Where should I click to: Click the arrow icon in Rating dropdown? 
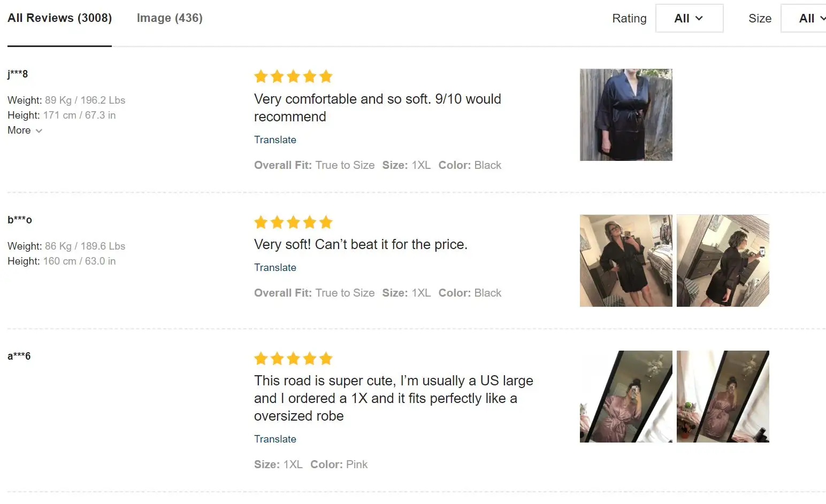click(x=699, y=19)
